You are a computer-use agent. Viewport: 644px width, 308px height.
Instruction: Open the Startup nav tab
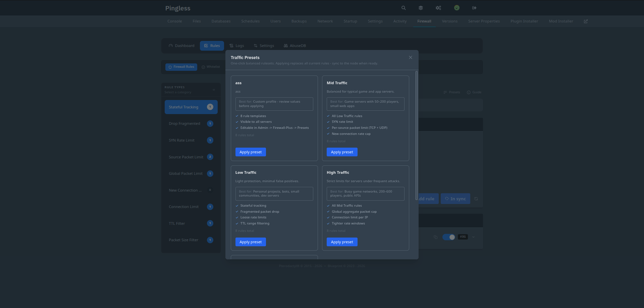pyautogui.click(x=350, y=21)
